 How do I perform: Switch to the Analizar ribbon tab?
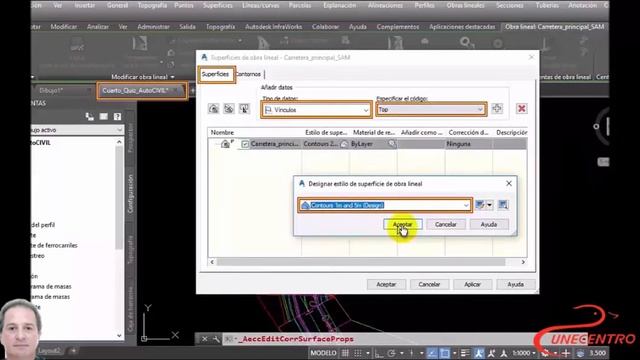pos(98,27)
